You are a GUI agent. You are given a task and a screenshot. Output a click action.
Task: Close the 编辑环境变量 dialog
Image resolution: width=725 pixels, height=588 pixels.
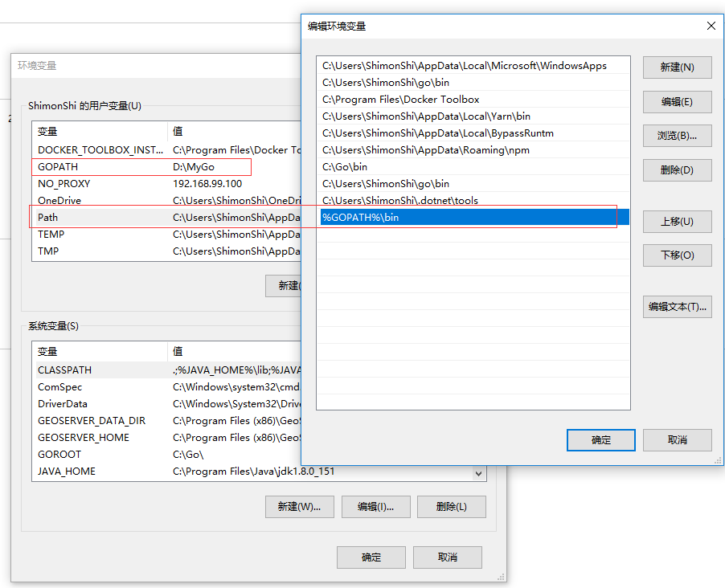[x=711, y=26]
